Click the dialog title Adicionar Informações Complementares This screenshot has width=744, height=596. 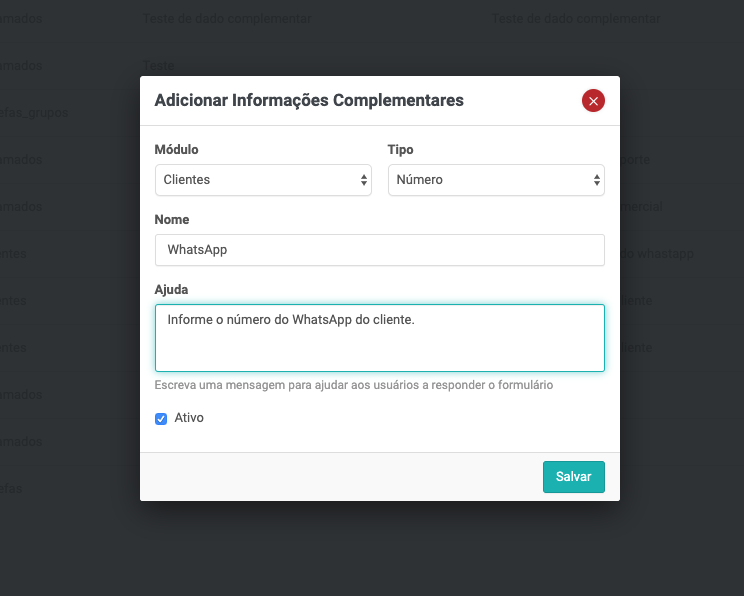coord(309,100)
